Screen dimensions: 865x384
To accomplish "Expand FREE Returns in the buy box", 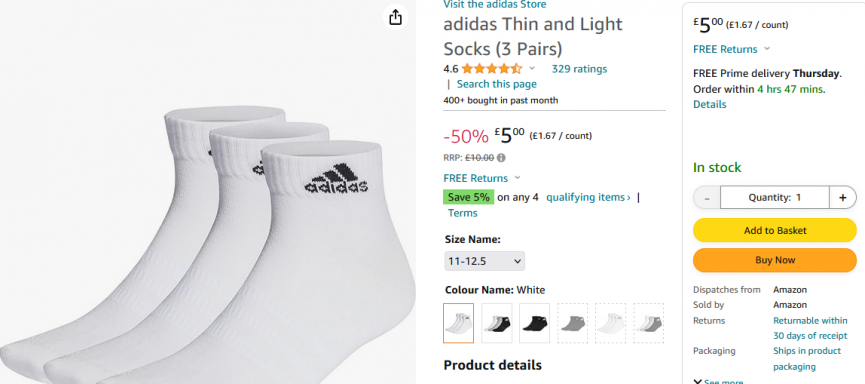I will (x=731, y=49).
